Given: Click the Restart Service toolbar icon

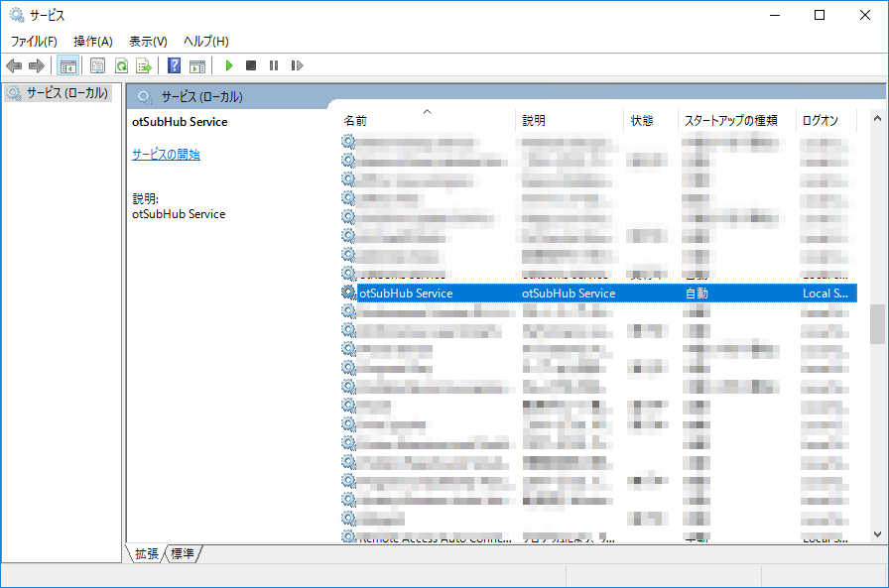Looking at the screenshot, I should click(297, 65).
